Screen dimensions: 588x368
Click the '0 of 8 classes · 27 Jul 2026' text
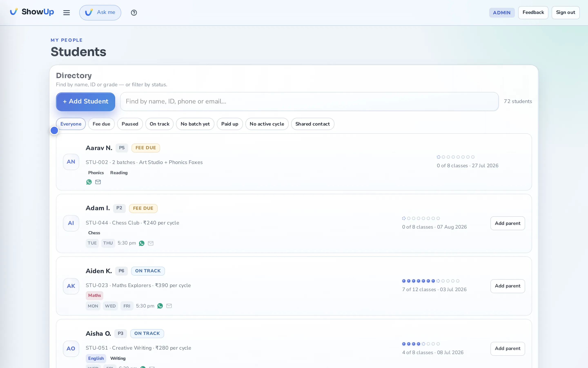pos(468,166)
